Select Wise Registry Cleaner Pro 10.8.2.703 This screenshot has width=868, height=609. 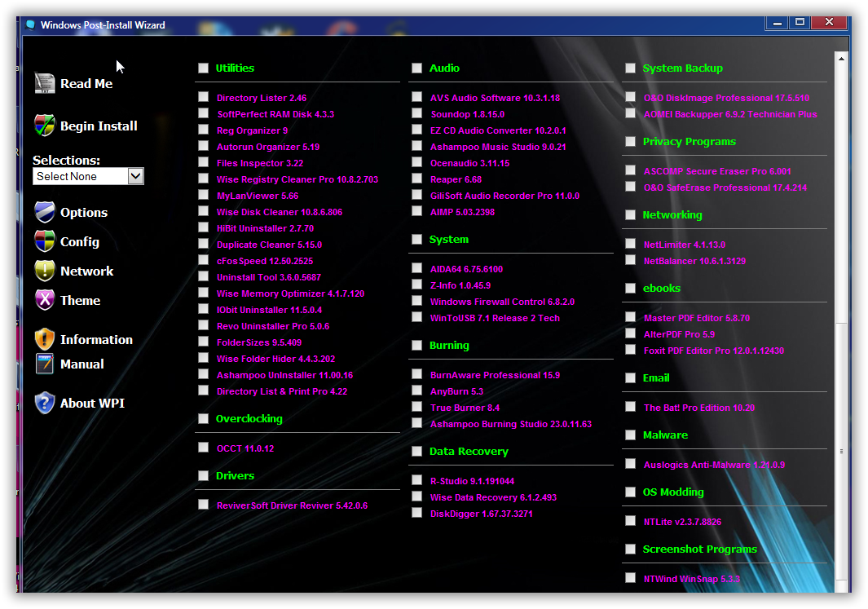297,179
